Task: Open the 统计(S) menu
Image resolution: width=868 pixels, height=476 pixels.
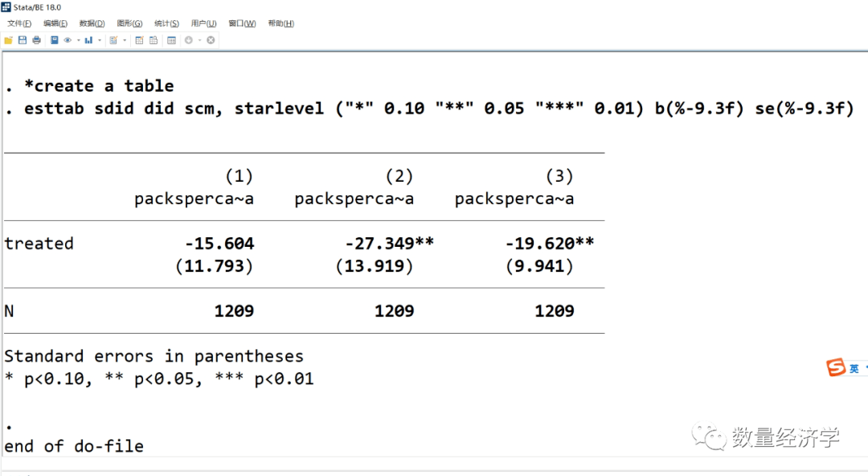Action: click(x=166, y=23)
